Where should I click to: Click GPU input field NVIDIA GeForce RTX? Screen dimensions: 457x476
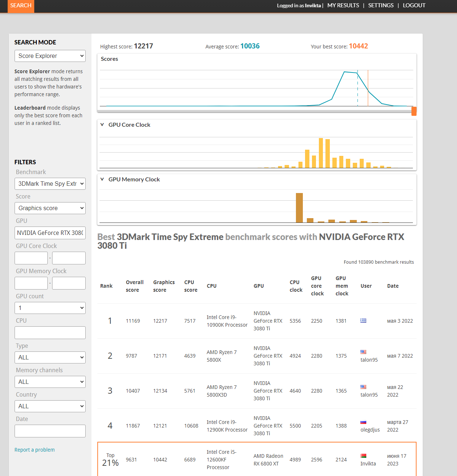(50, 233)
